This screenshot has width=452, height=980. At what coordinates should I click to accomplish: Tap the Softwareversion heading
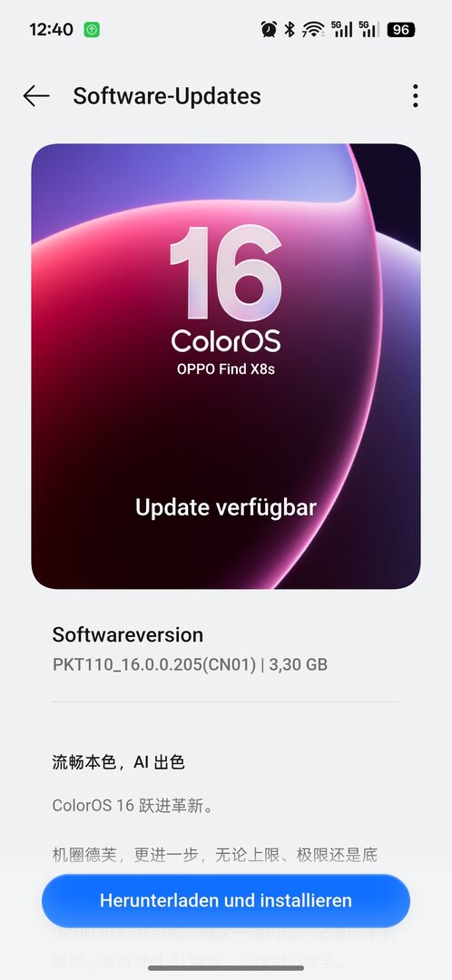point(128,634)
